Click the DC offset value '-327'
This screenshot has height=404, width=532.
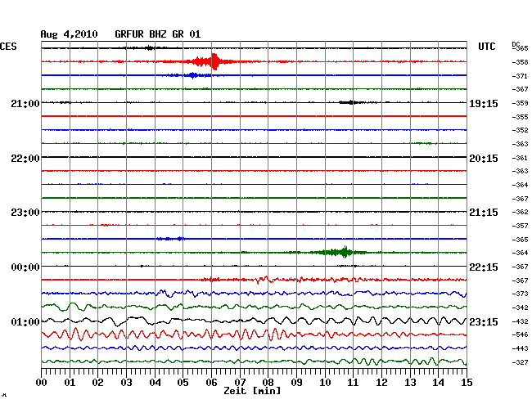point(520,362)
